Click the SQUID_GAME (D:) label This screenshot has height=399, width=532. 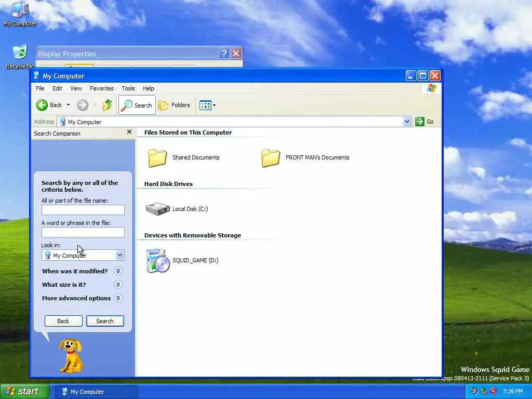(x=195, y=260)
